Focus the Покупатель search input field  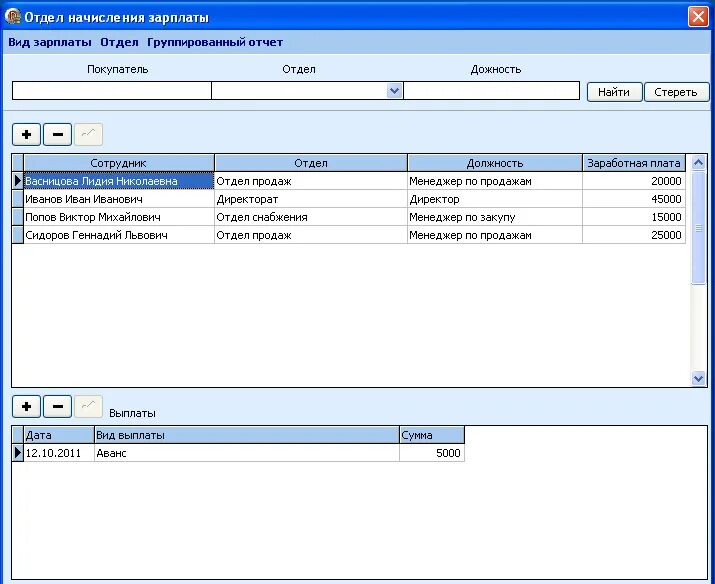coord(112,91)
